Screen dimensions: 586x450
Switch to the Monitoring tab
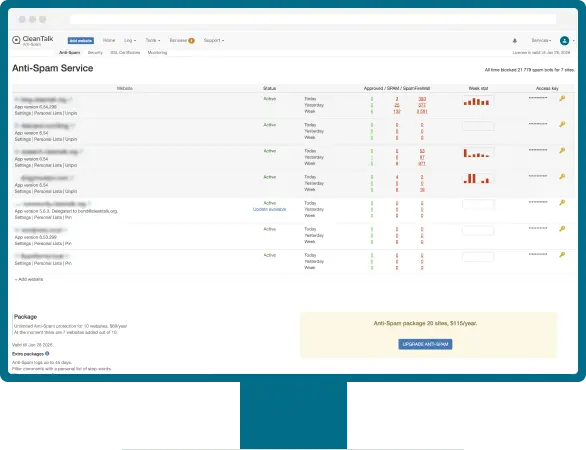click(x=157, y=53)
